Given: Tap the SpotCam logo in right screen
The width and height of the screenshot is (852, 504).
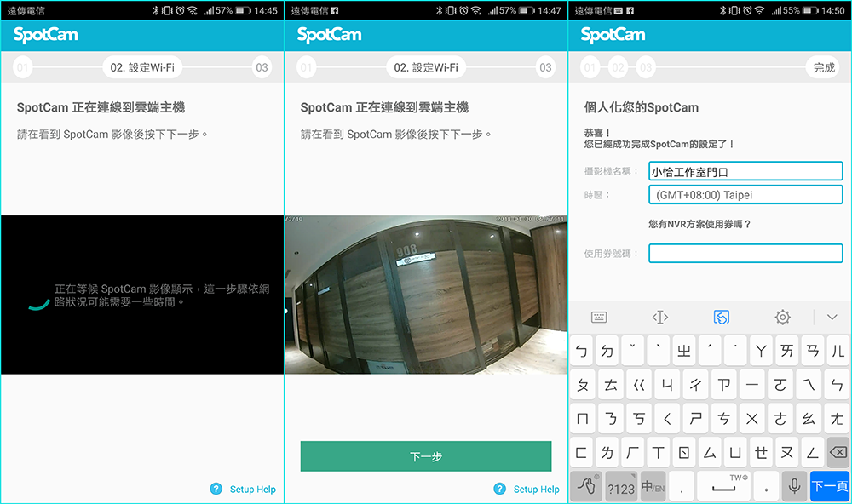Looking at the screenshot, I should pyautogui.click(x=613, y=35).
